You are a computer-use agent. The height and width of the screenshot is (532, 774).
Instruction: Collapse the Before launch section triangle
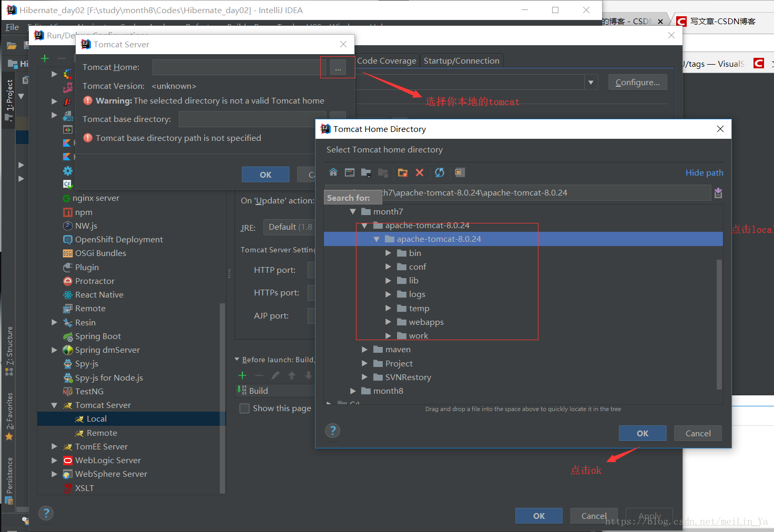pyautogui.click(x=237, y=360)
